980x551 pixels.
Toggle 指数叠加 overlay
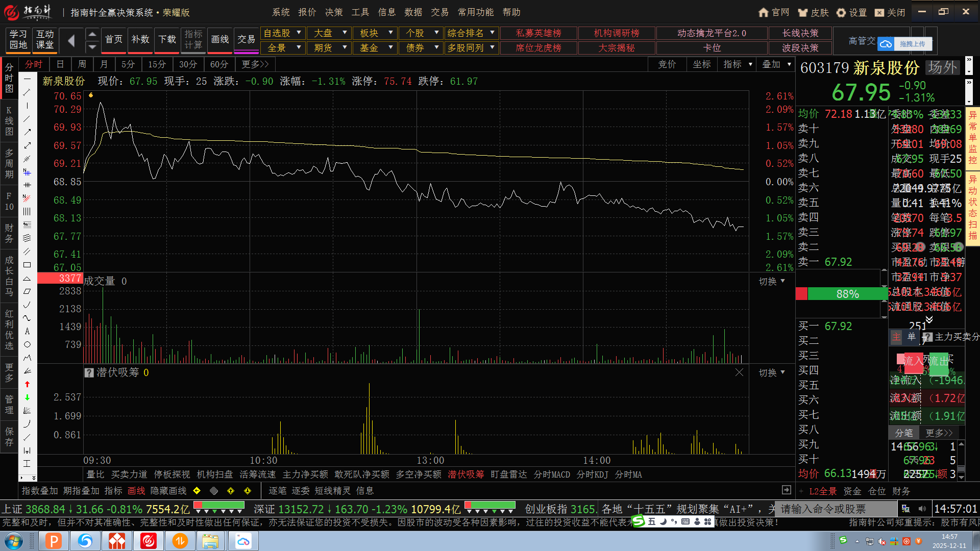(40, 491)
